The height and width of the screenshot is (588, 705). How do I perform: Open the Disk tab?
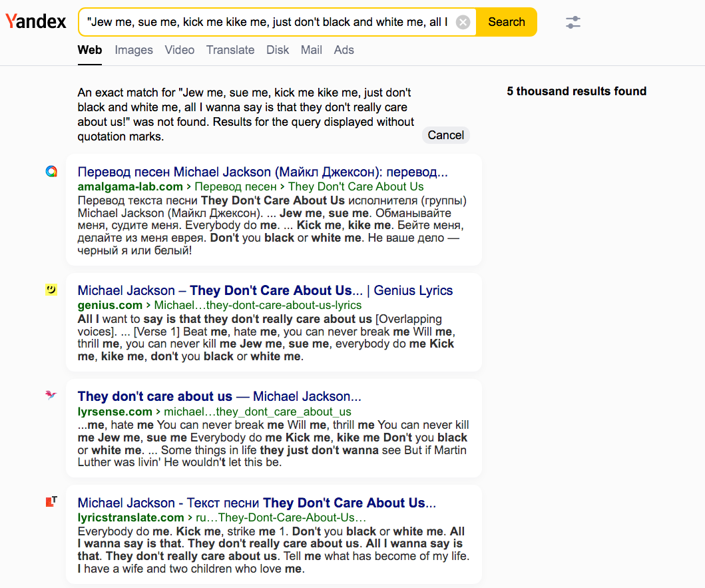click(278, 50)
